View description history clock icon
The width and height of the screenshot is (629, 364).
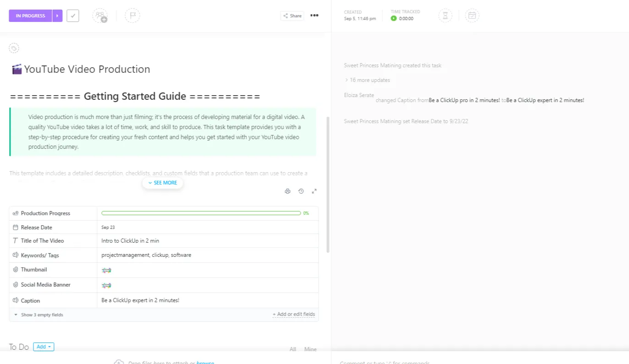[301, 191]
